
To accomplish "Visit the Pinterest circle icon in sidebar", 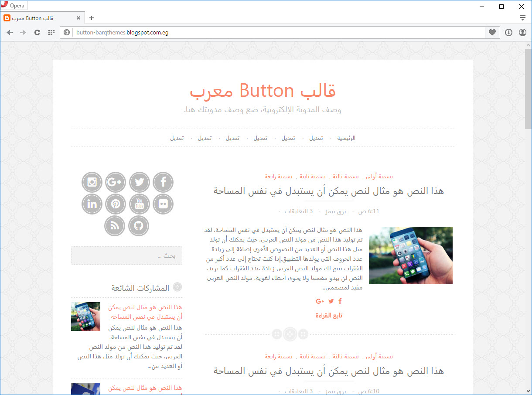I will tap(116, 204).
